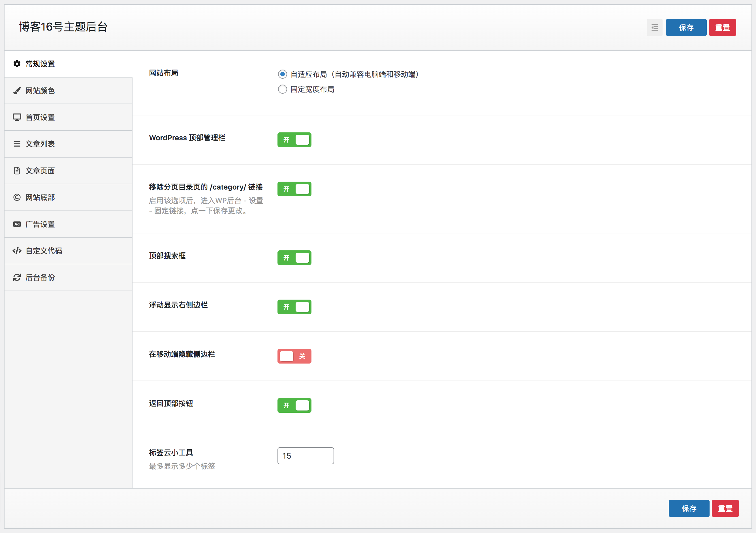This screenshot has width=756, height=533.
Task: Click the list icon beside 文章列表
Action: pos(17,144)
